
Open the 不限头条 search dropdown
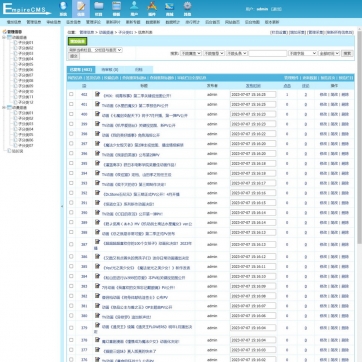237,53
